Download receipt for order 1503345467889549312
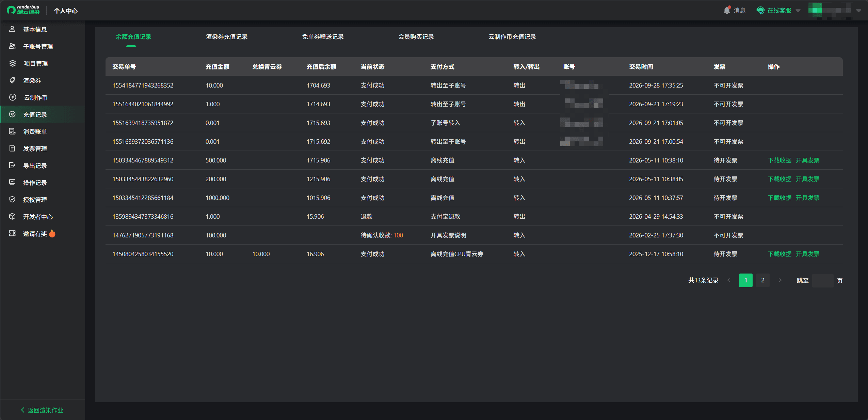The image size is (868, 420). coord(779,160)
